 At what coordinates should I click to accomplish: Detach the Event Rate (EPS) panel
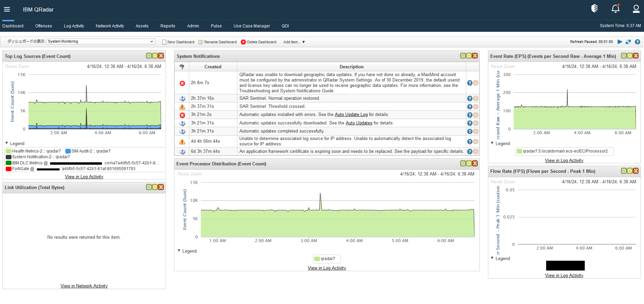[624, 56]
